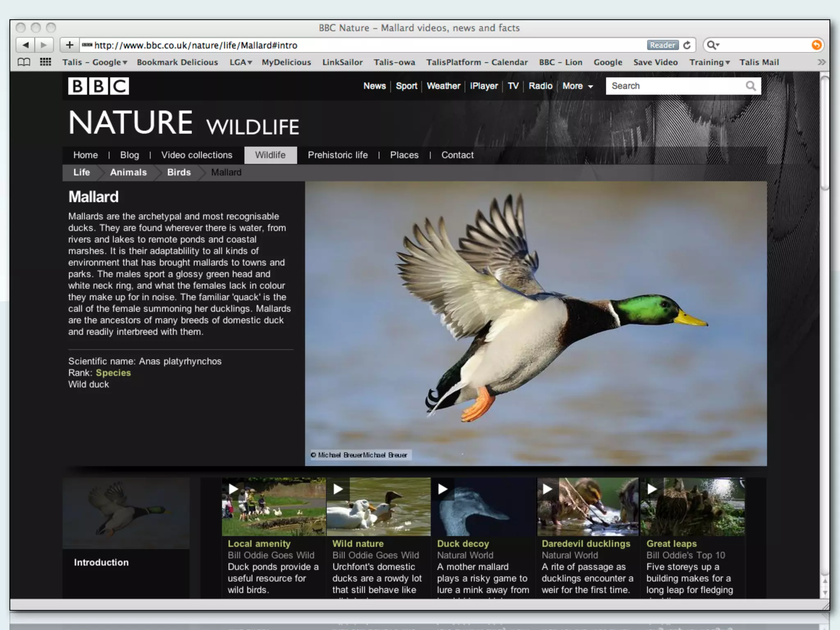Toggle the Safari Reader button

pyautogui.click(x=662, y=45)
